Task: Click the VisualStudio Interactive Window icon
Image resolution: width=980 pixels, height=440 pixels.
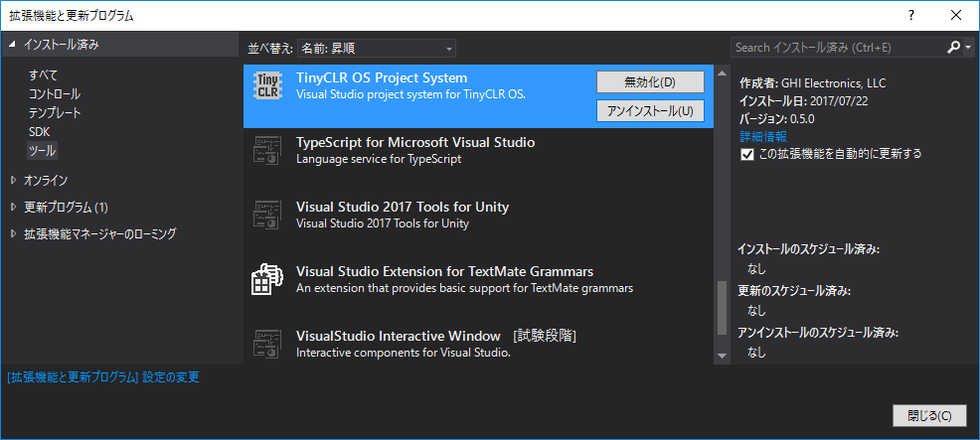Action: click(x=267, y=344)
